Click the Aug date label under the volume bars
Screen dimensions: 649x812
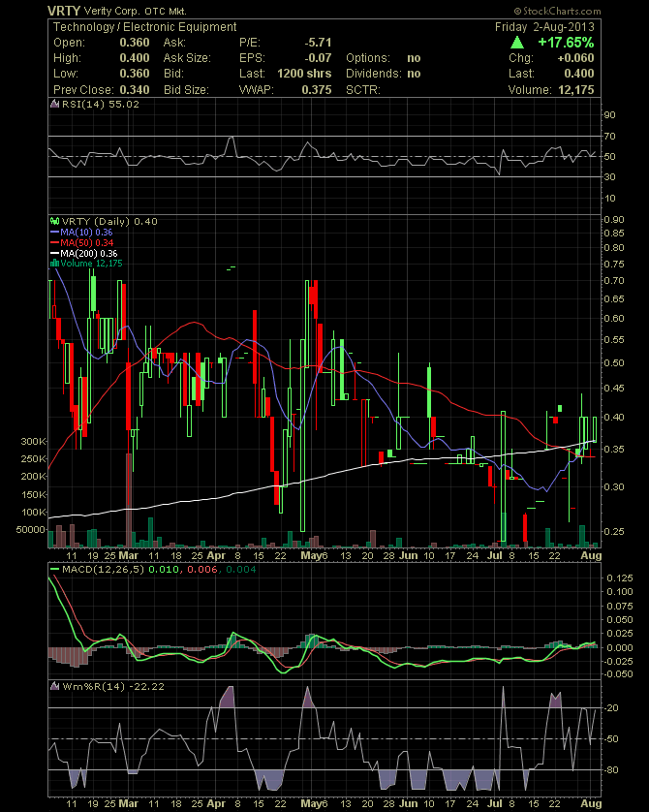coord(591,555)
